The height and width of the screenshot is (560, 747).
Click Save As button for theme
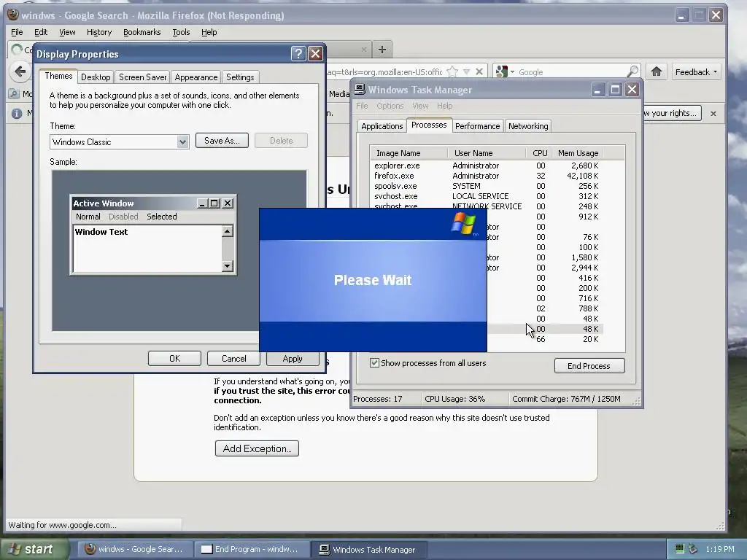[222, 141]
